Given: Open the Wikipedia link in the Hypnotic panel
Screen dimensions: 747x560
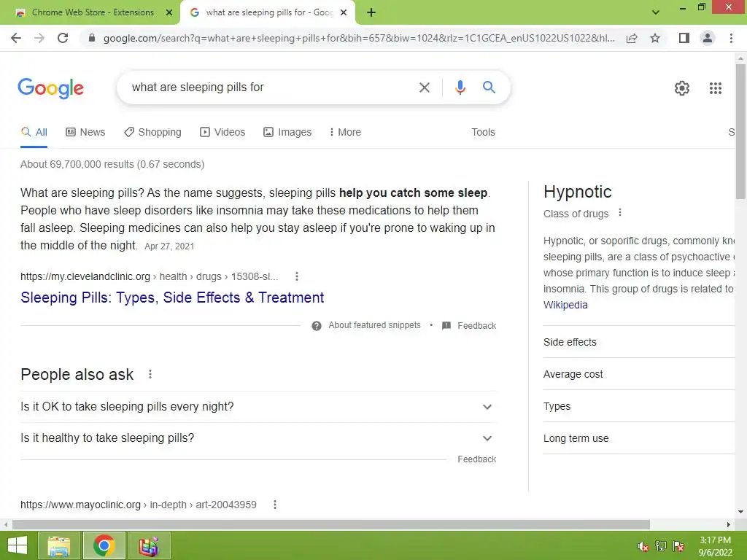Looking at the screenshot, I should pos(565,305).
